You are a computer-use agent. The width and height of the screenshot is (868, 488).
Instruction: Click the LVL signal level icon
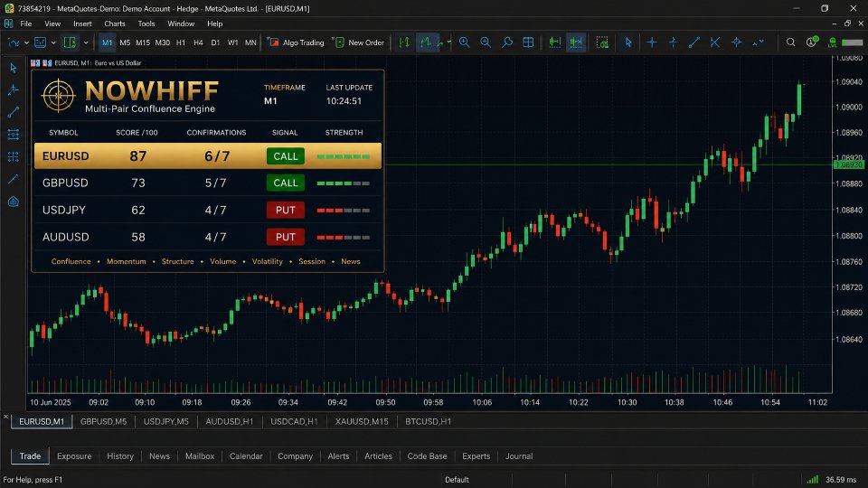832,42
